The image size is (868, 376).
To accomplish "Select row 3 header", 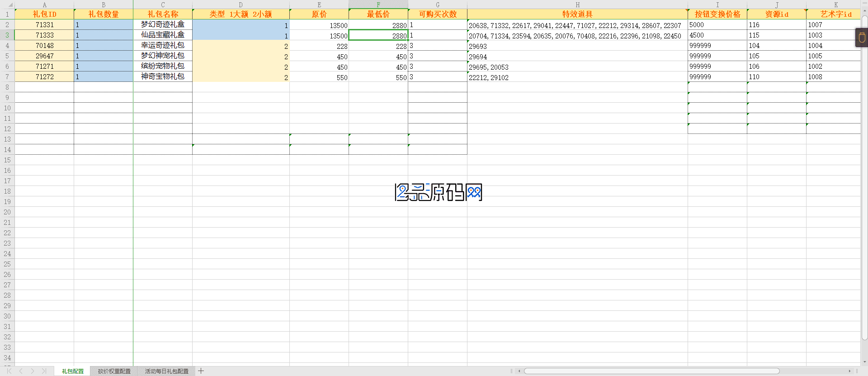I will click(7, 35).
